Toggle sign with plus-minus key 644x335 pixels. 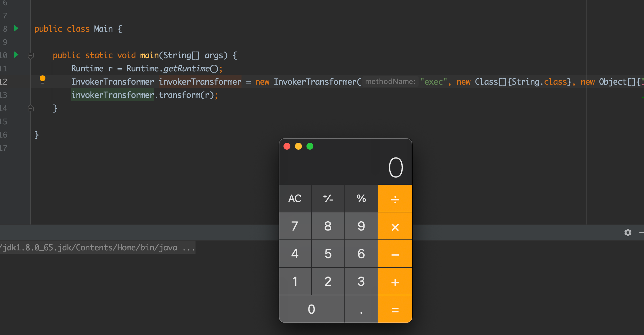328,198
